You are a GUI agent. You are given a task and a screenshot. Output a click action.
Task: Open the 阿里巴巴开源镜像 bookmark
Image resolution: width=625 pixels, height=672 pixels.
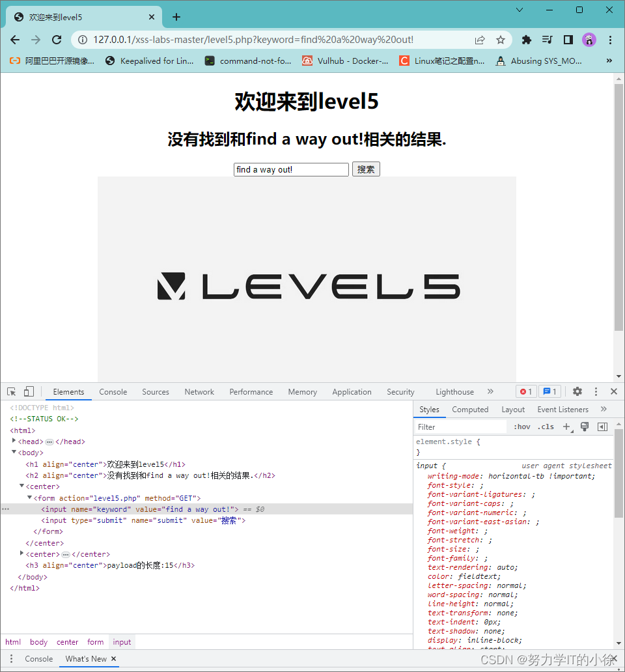[52, 61]
